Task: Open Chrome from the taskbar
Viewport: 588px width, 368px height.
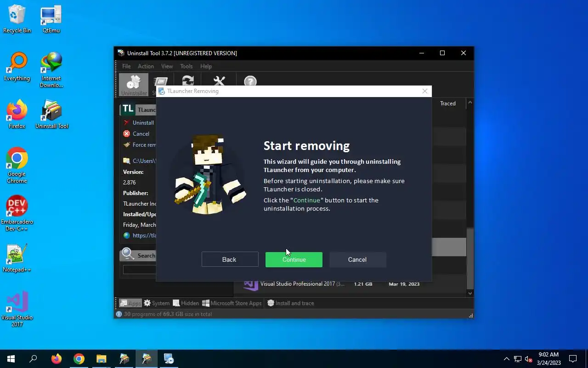Action: (x=79, y=359)
